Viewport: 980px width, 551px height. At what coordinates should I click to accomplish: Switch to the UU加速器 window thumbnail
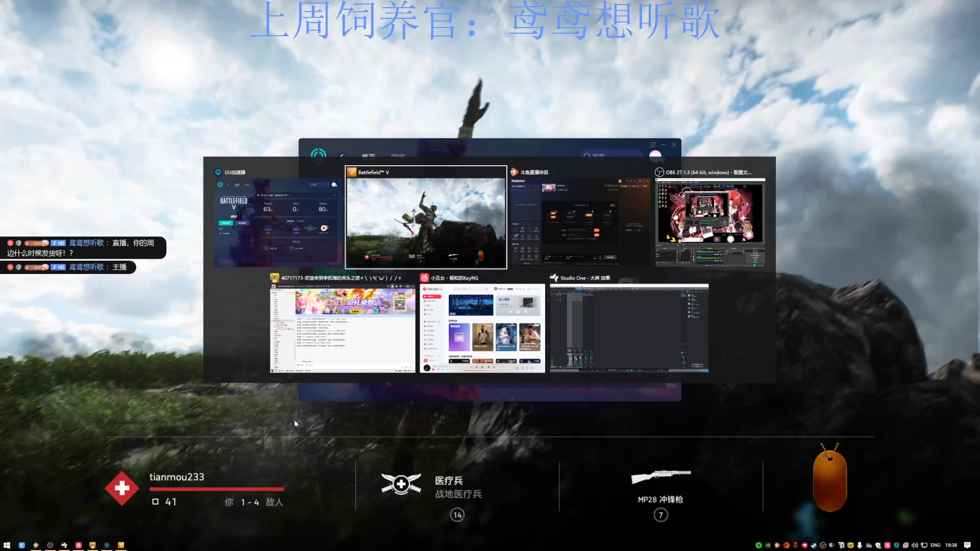(x=278, y=223)
